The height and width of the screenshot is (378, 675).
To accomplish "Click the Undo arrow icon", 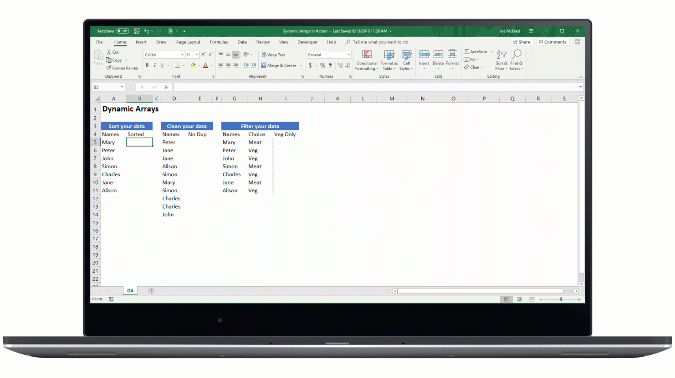I will point(146,31).
